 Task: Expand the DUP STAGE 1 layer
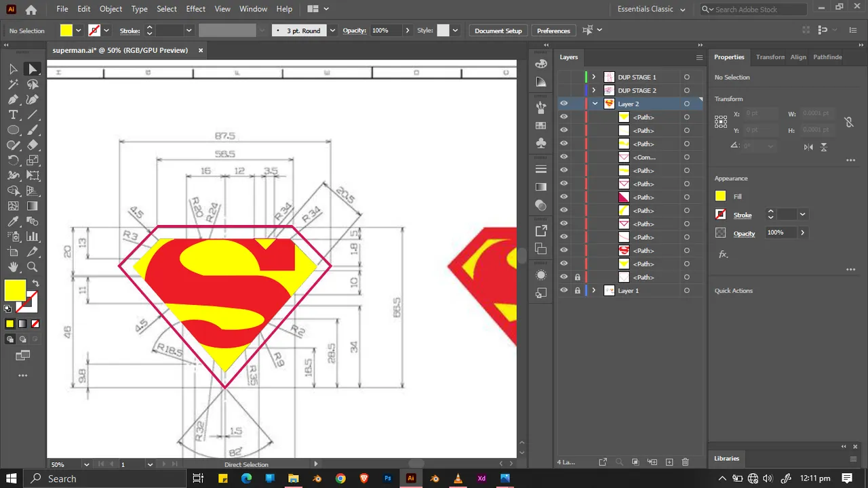pyautogui.click(x=594, y=77)
